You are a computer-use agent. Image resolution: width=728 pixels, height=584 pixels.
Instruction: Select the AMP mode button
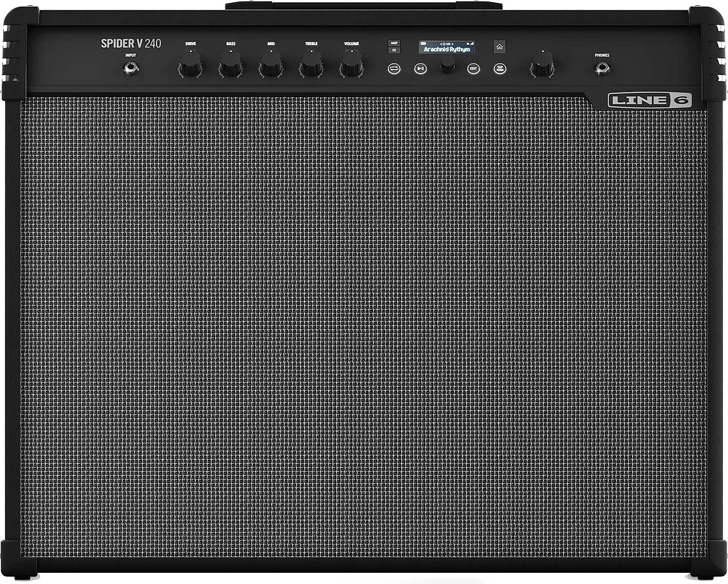click(394, 43)
